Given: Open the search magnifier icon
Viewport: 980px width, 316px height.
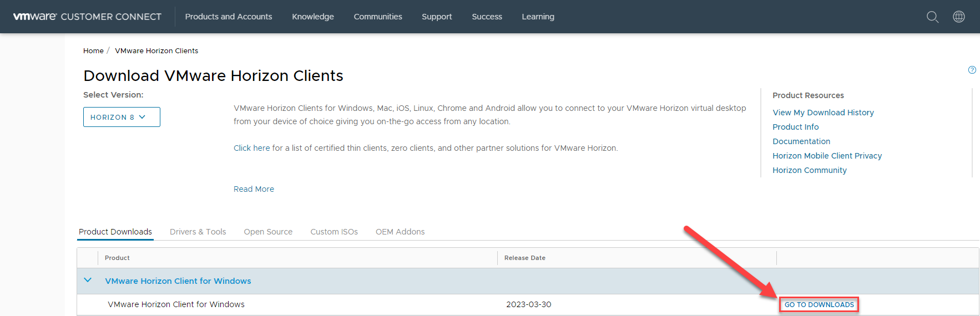Looking at the screenshot, I should (932, 17).
